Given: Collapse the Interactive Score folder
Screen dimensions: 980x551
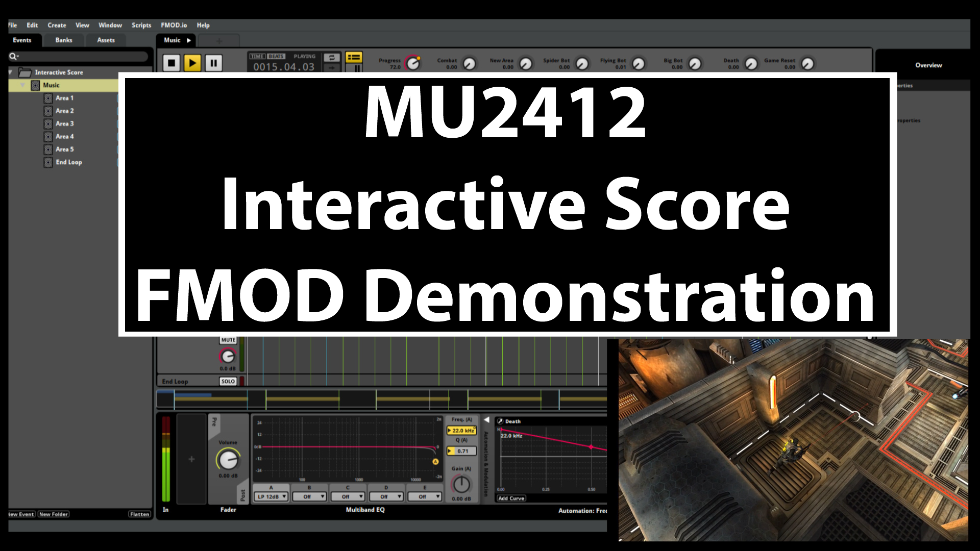Looking at the screenshot, I should click(11, 72).
